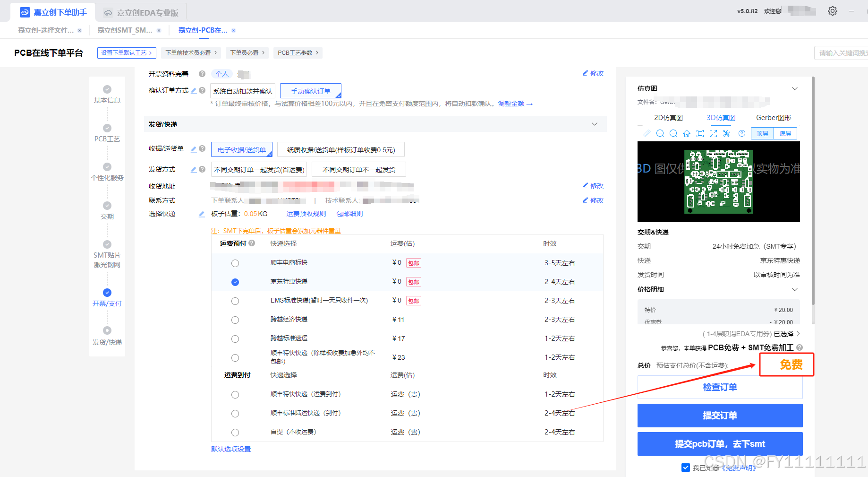Click the 嘉立创下单助手 logo icon
Image resolution: width=868 pixels, height=477 pixels.
pyautogui.click(x=25, y=12)
